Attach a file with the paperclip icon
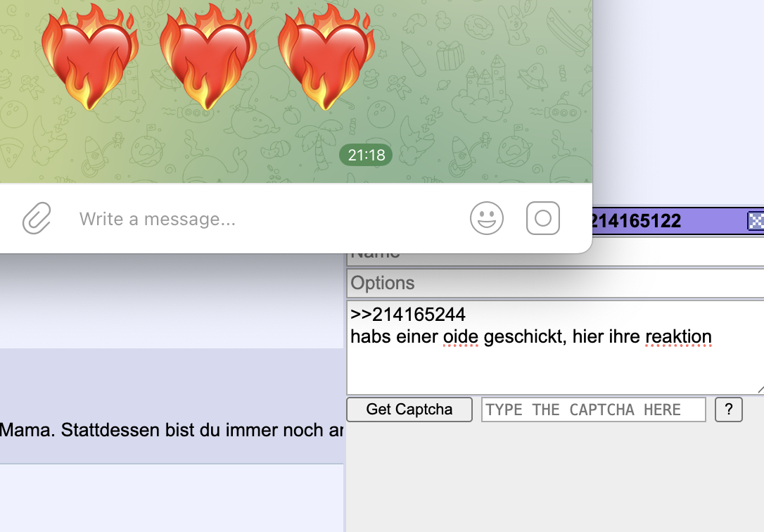 (37, 218)
